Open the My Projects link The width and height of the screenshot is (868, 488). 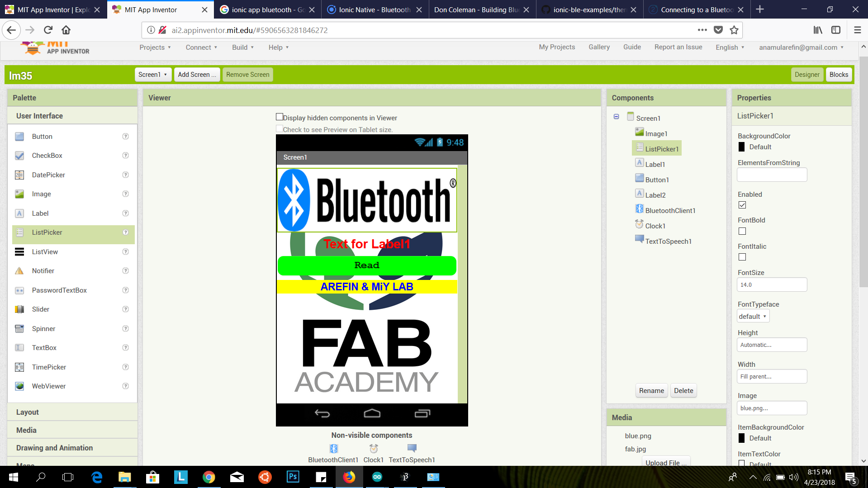[x=557, y=47]
